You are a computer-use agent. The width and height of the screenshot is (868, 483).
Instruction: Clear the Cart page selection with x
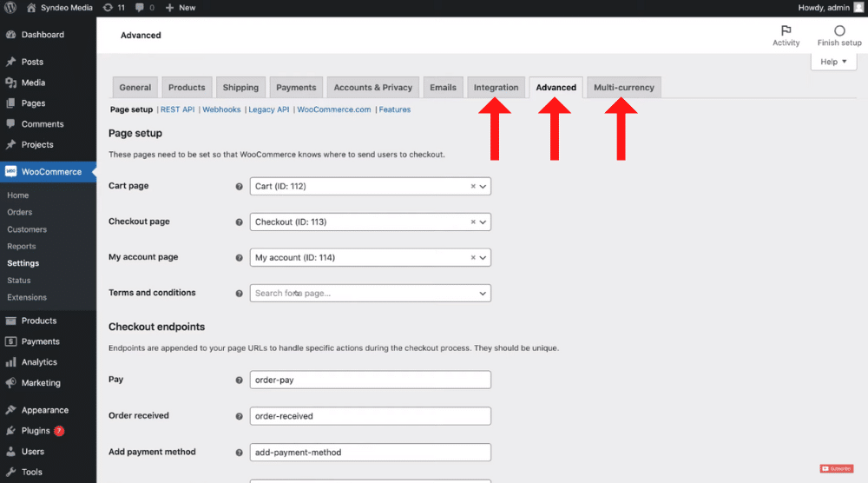473,186
